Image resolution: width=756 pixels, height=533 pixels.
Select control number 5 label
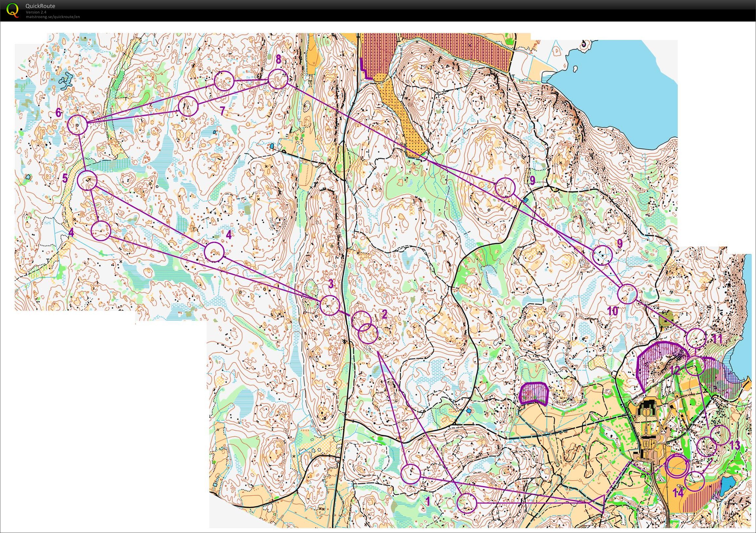65,178
